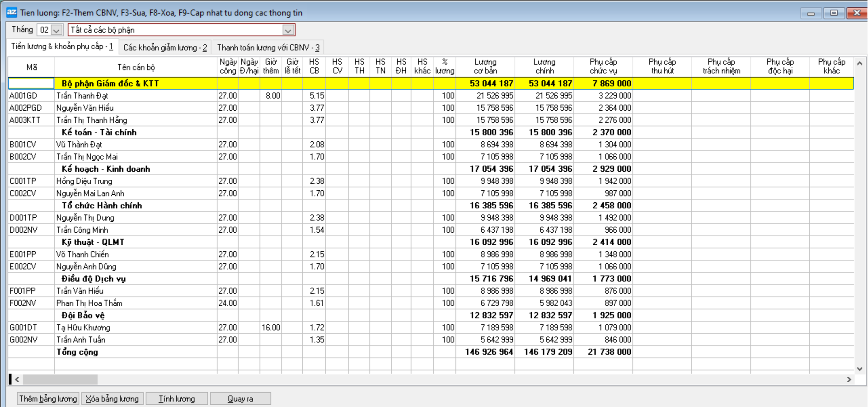Click the 'Lương cơ bản' column header
This screenshot has width=868, height=407.
click(x=485, y=66)
